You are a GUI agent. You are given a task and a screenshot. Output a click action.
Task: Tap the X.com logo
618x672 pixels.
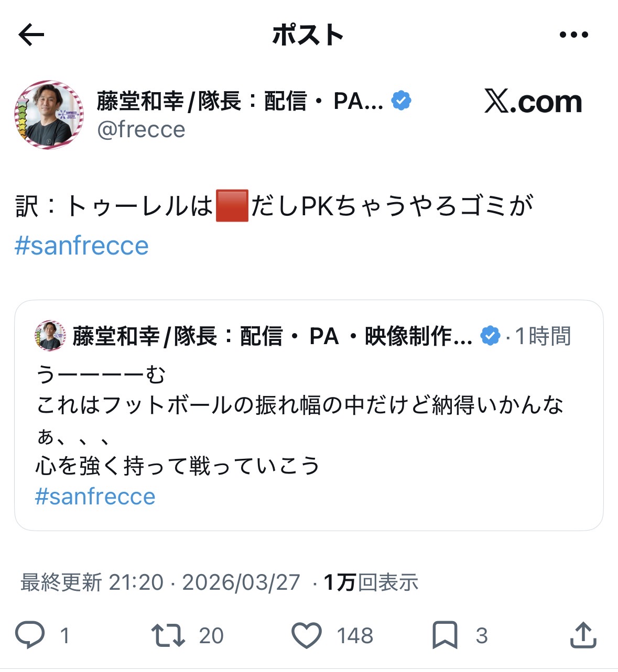click(533, 101)
